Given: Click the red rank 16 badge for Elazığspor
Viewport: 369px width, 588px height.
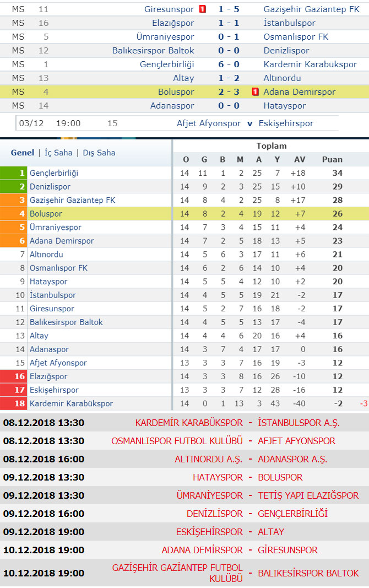Looking at the screenshot, I should pos(13,376).
